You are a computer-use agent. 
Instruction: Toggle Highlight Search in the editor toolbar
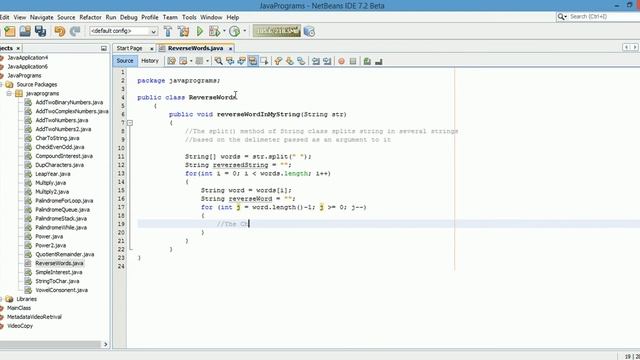click(253, 61)
